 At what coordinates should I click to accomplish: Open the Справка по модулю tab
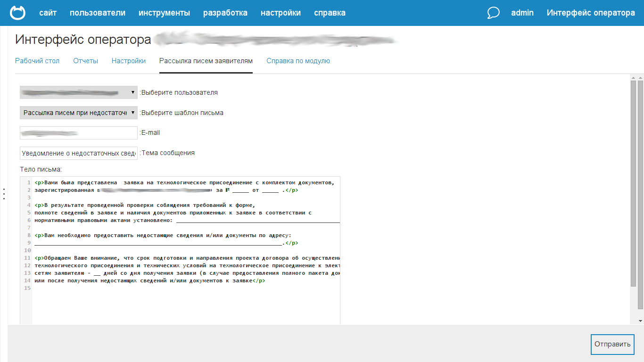click(x=298, y=61)
